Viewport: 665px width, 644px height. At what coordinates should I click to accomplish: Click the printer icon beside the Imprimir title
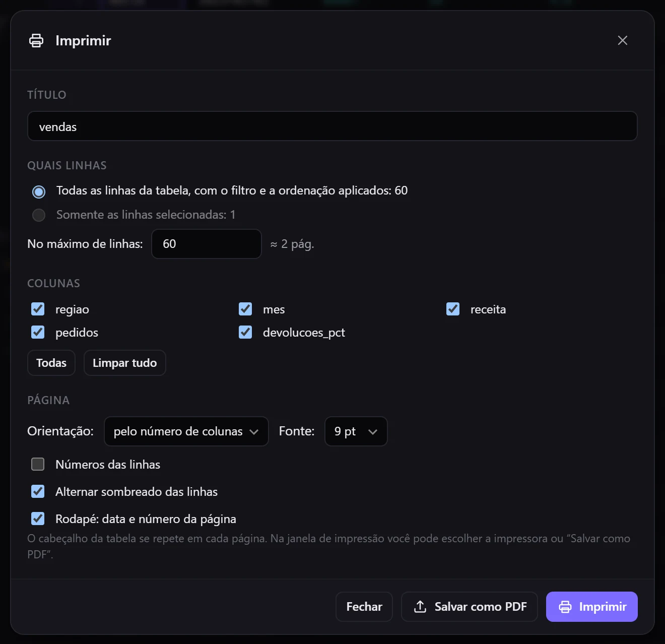point(36,40)
